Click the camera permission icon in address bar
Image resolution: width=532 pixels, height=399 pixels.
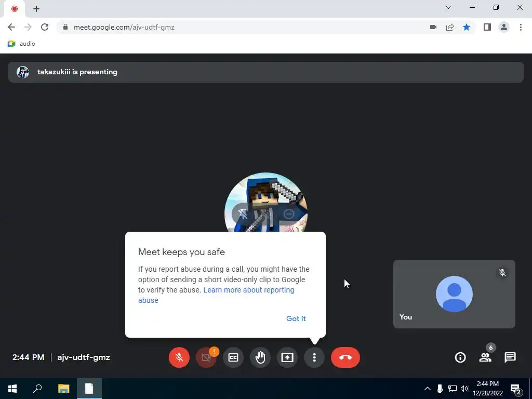coord(433,27)
